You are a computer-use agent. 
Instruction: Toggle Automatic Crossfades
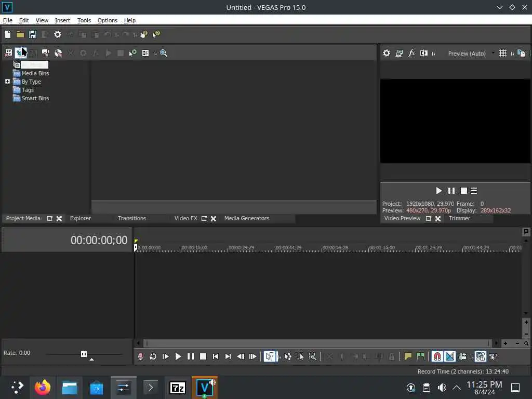click(450, 356)
